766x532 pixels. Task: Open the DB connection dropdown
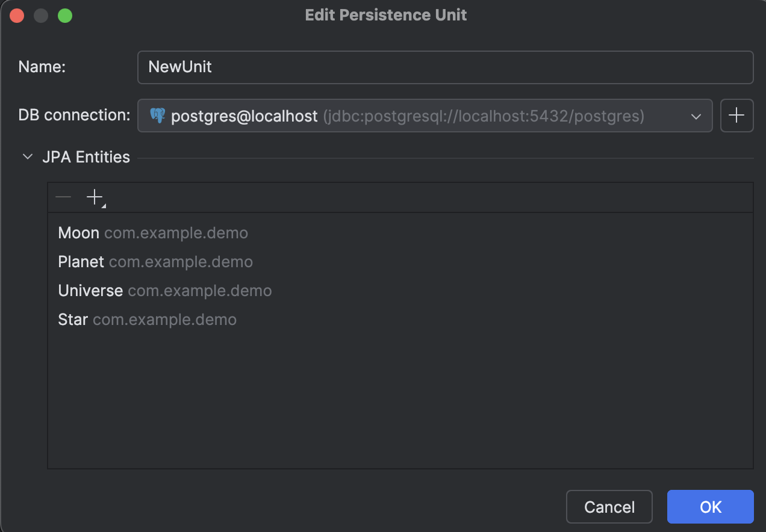(696, 116)
